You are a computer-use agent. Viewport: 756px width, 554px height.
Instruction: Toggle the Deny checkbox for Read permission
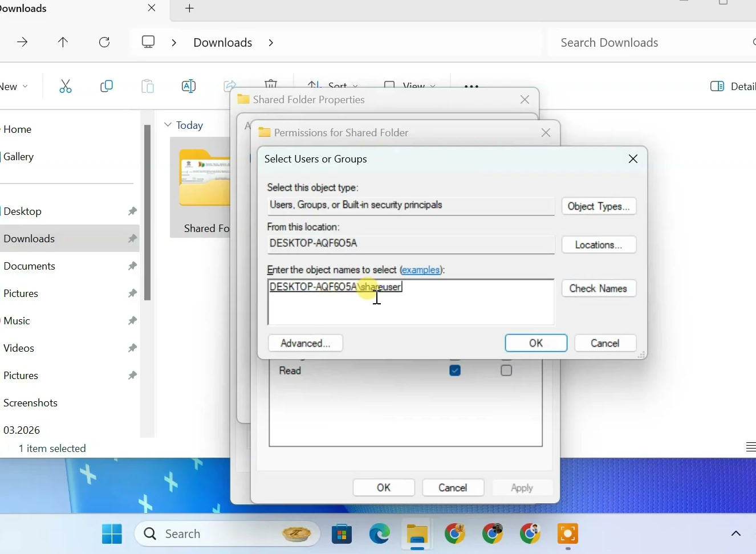[507, 370]
